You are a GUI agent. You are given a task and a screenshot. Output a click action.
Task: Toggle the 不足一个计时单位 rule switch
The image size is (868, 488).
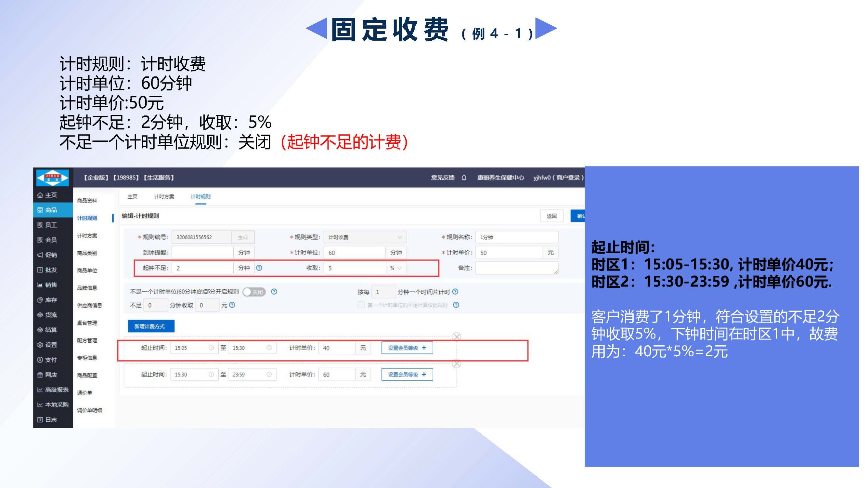(254, 292)
